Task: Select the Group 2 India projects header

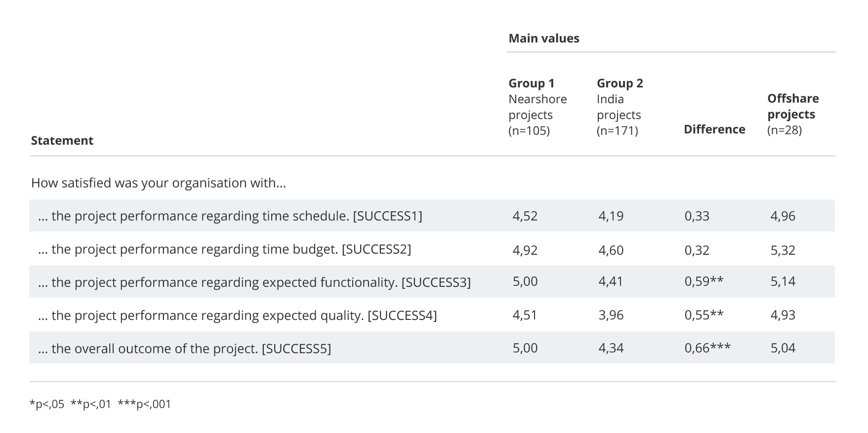Action: [620, 107]
